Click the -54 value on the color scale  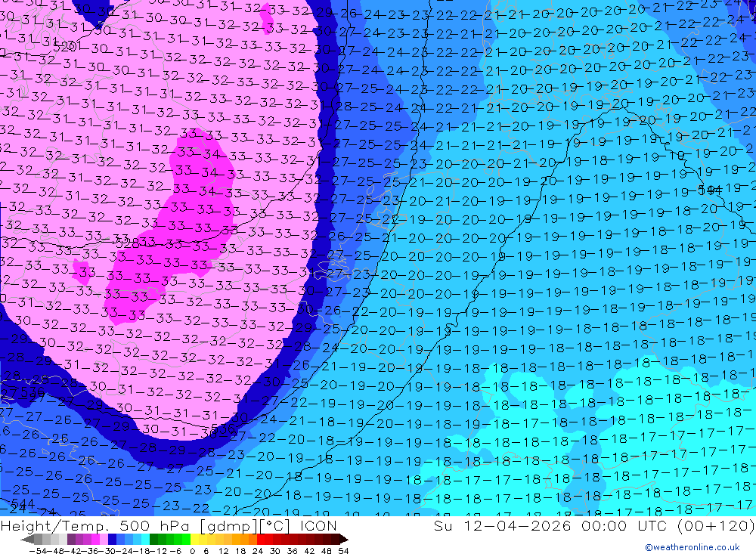[39, 551]
